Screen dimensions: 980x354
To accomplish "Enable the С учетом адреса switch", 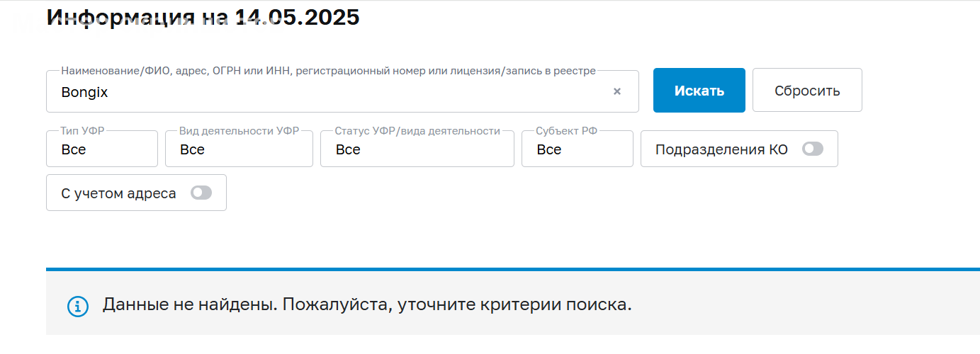I will click(201, 193).
